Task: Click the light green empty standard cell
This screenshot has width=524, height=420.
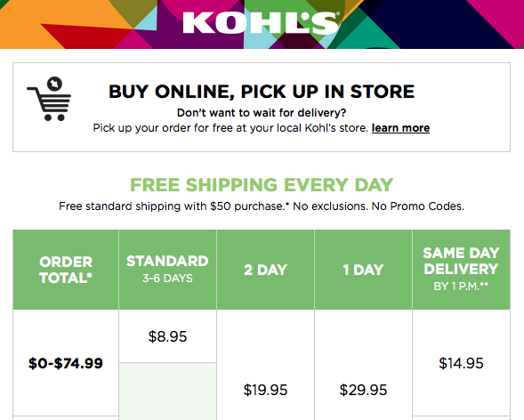Action: [x=167, y=392]
